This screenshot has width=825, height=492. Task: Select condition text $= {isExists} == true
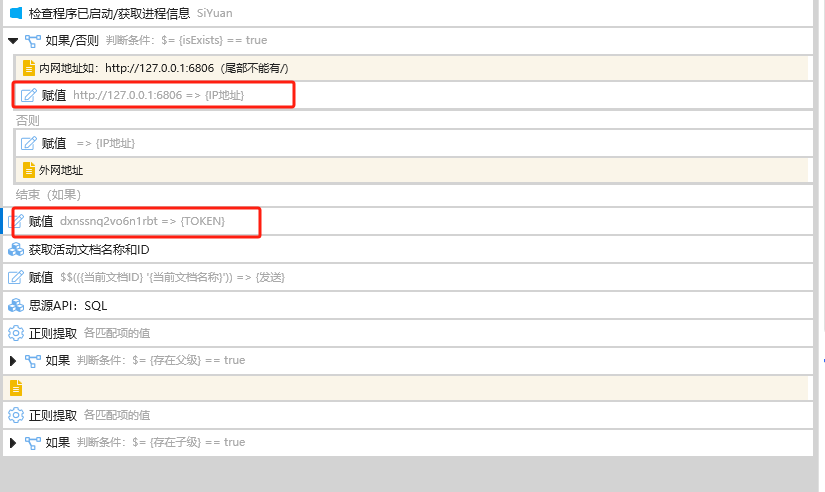[x=214, y=41]
